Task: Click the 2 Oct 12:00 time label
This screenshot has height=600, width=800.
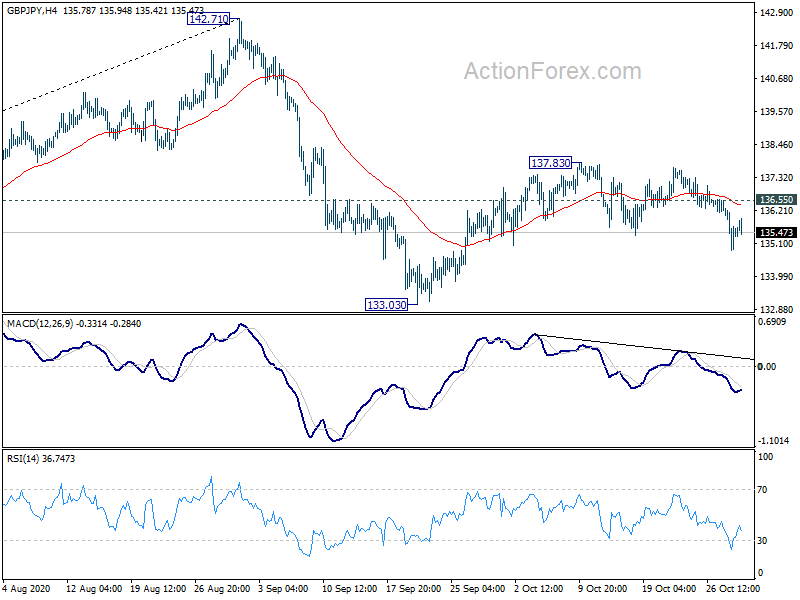Action: pos(538,588)
